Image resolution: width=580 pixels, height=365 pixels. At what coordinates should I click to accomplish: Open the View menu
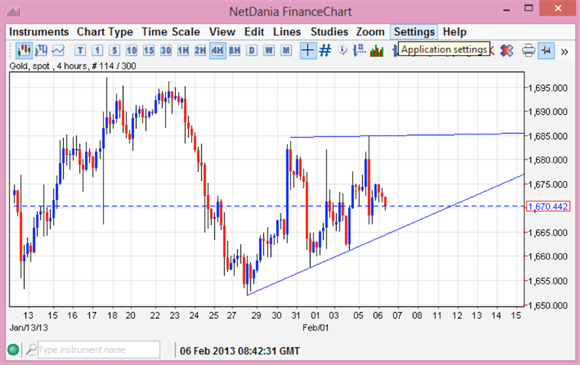point(222,32)
